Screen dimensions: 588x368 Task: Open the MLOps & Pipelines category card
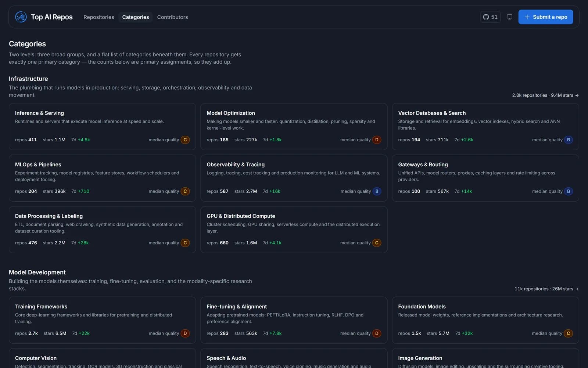102,178
